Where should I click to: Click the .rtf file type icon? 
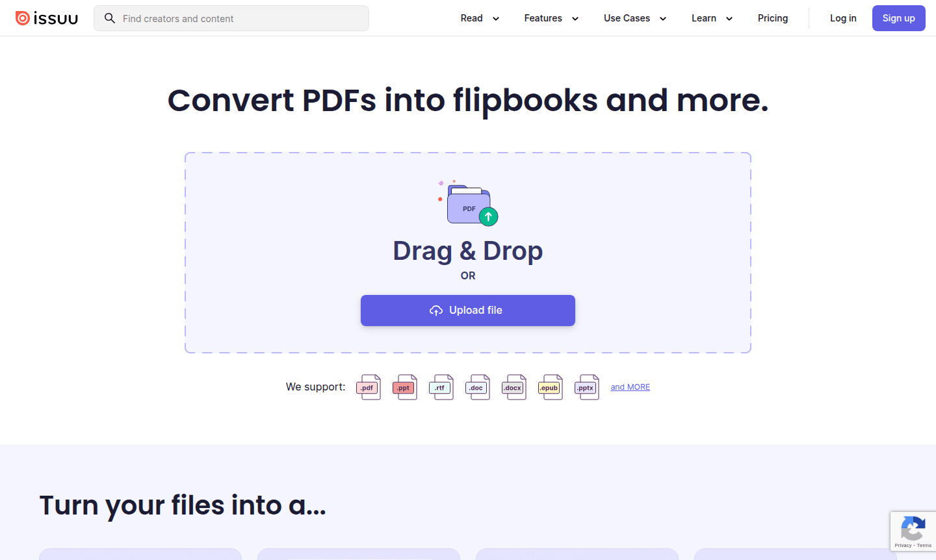pos(441,387)
